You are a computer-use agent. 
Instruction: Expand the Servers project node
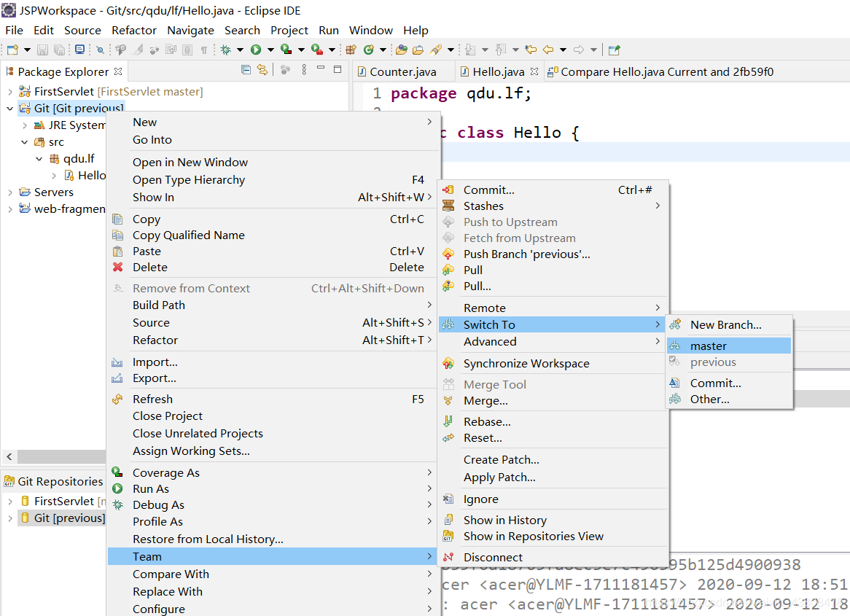(x=10, y=192)
